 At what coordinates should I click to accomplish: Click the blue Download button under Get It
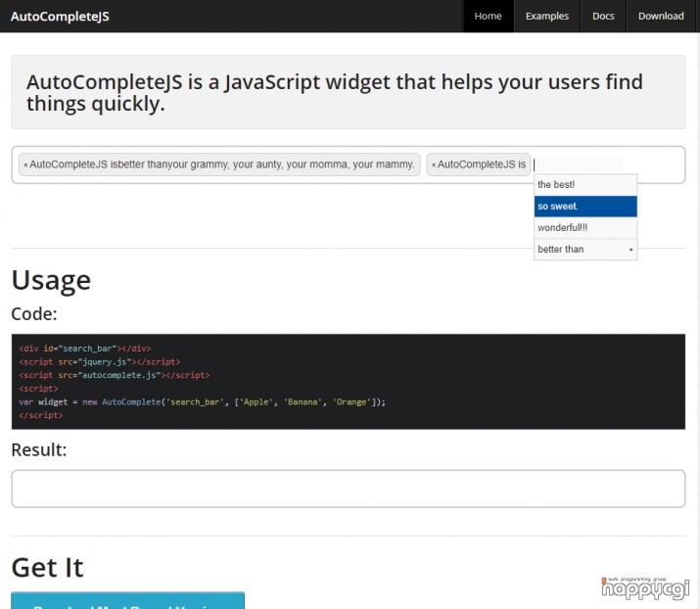point(127,600)
